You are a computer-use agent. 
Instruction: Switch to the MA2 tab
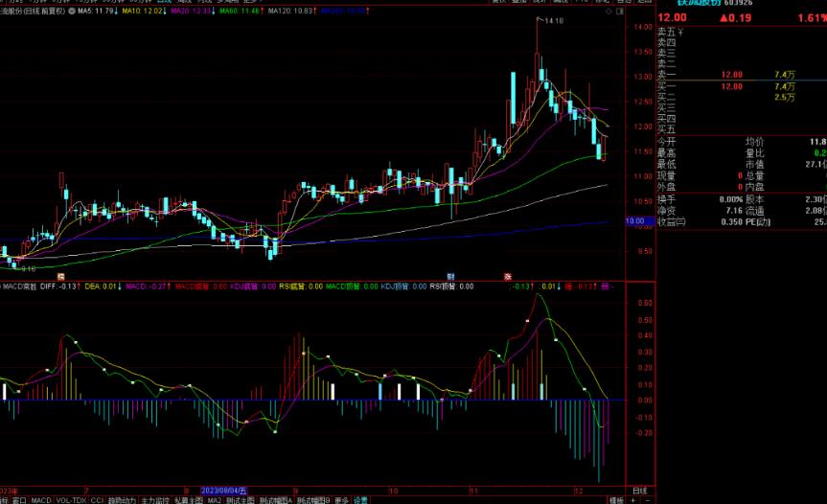pyautogui.click(x=214, y=500)
